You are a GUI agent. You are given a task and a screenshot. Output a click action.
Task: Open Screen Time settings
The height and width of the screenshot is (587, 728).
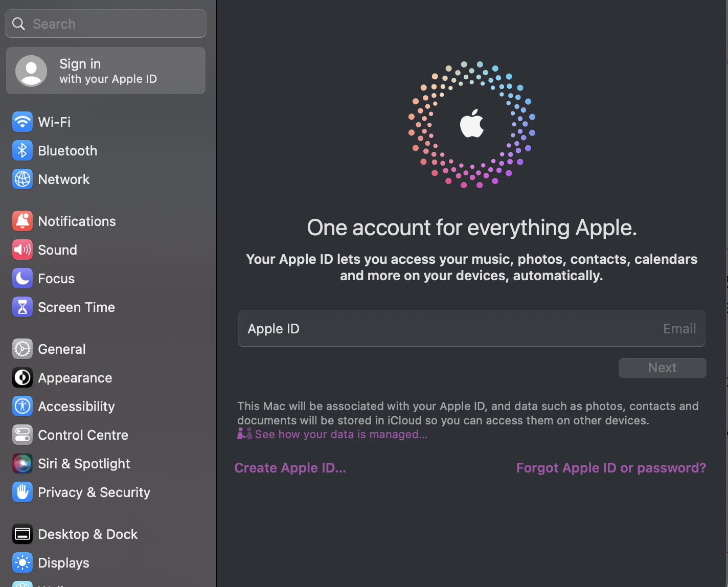tap(106, 307)
